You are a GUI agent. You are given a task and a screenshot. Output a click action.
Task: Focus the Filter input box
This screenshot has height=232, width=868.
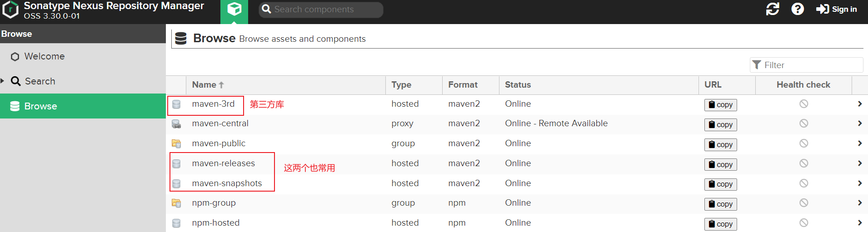tap(806, 65)
